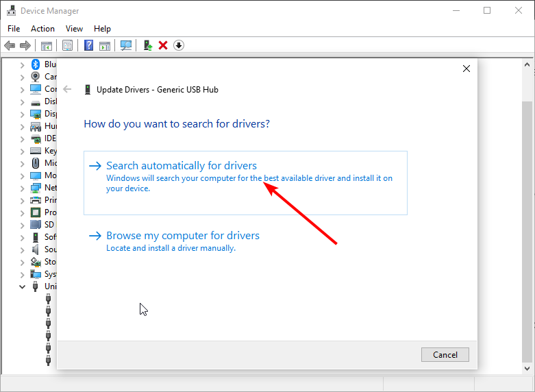Click the back arrow in Update Drivers dialog
The width and height of the screenshot is (535, 392).
tap(67, 90)
